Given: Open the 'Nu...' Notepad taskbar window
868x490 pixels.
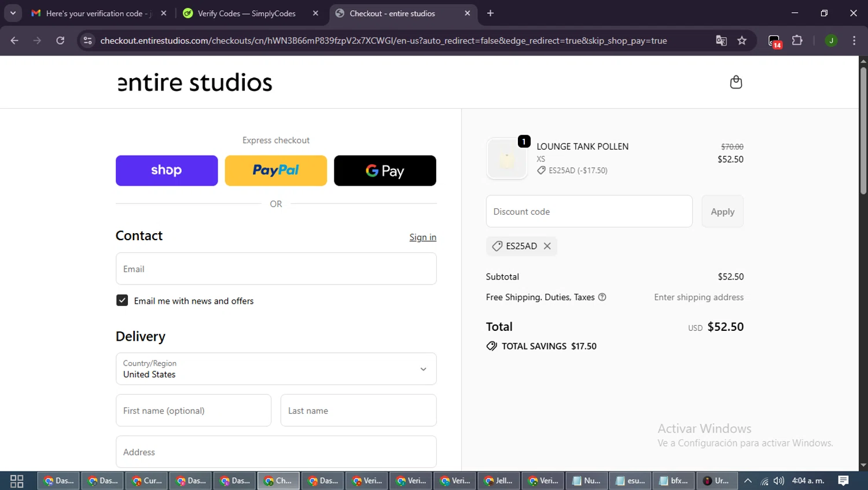Looking at the screenshot, I should coord(586,481).
